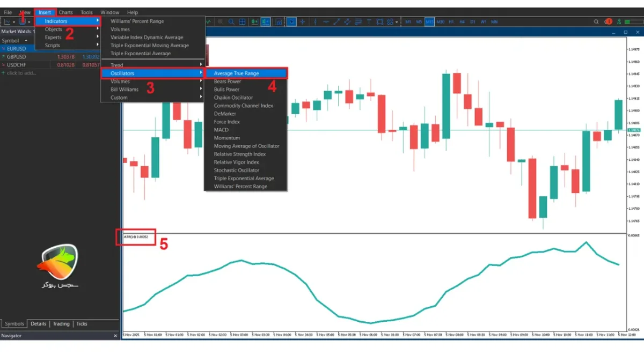Screen dimensions: 644x362
Task: Switch to D1 timeframe
Action: click(x=473, y=22)
